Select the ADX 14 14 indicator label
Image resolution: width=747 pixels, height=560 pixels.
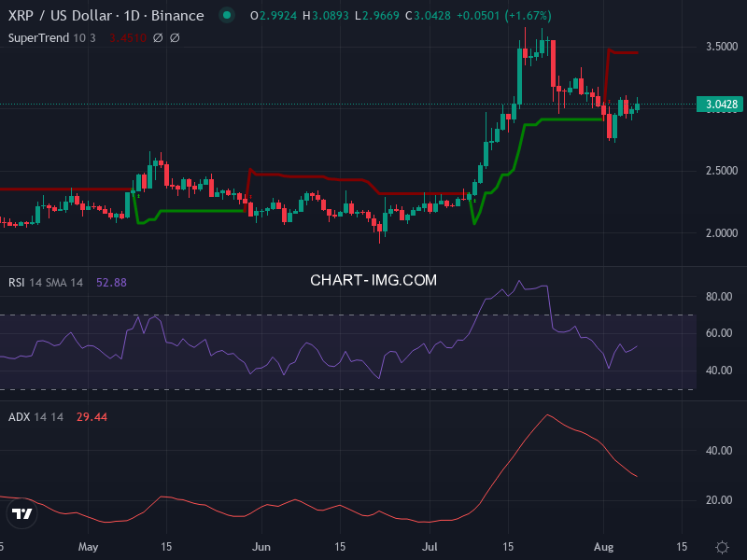pyautogui.click(x=35, y=417)
